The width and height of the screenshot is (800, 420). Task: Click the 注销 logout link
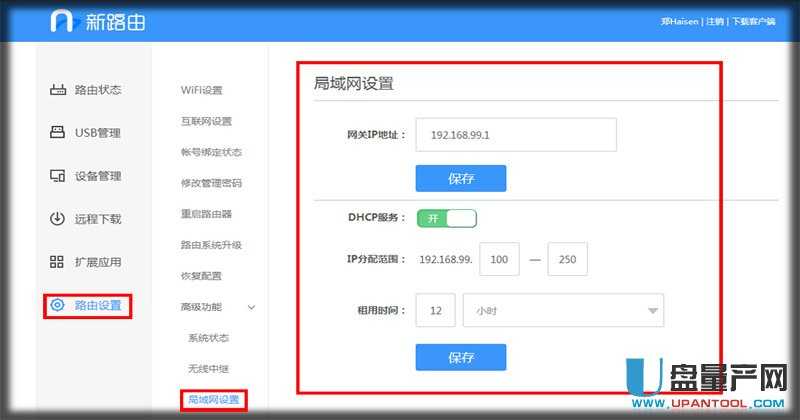(x=714, y=21)
